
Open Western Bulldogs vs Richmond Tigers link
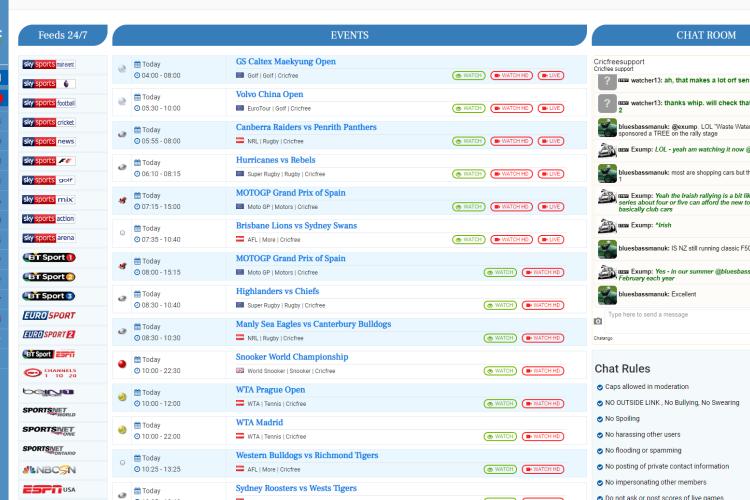pyautogui.click(x=307, y=455)
